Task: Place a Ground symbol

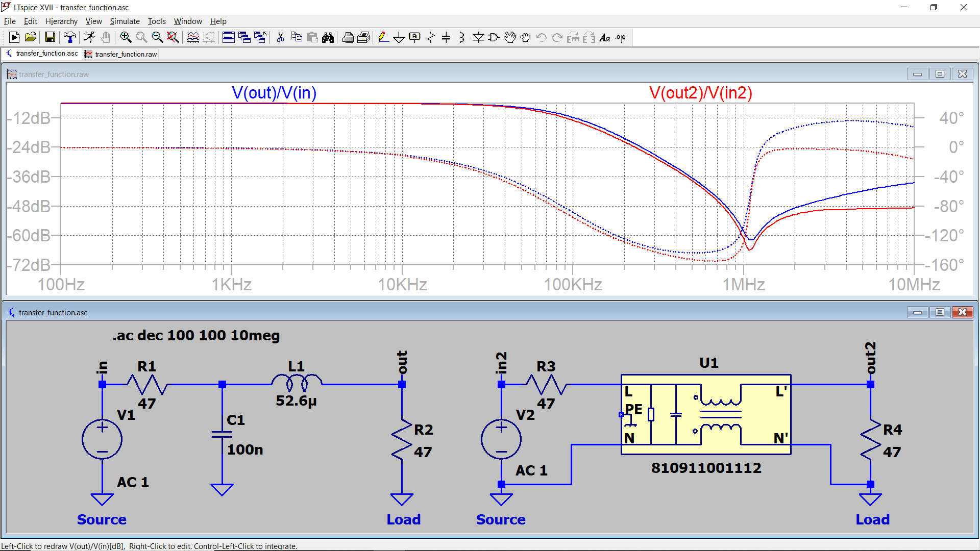Action: pos(399,37)
